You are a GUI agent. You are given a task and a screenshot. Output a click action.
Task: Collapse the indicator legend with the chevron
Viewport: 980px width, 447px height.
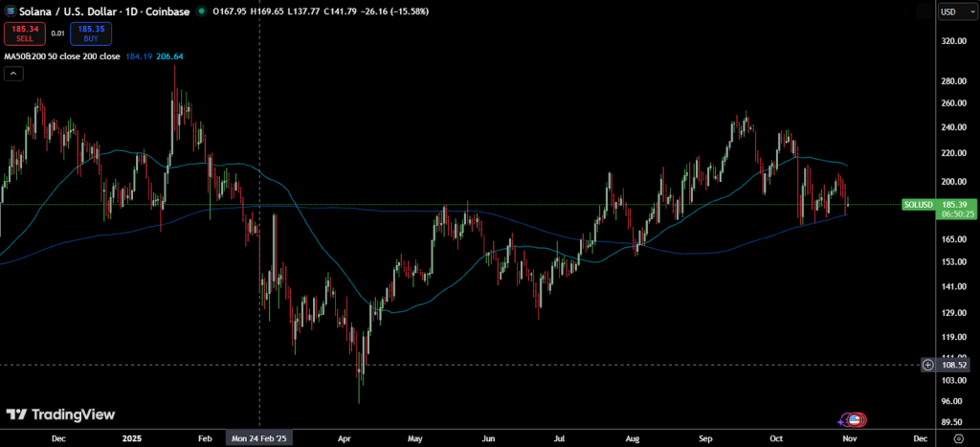(13, 74)
